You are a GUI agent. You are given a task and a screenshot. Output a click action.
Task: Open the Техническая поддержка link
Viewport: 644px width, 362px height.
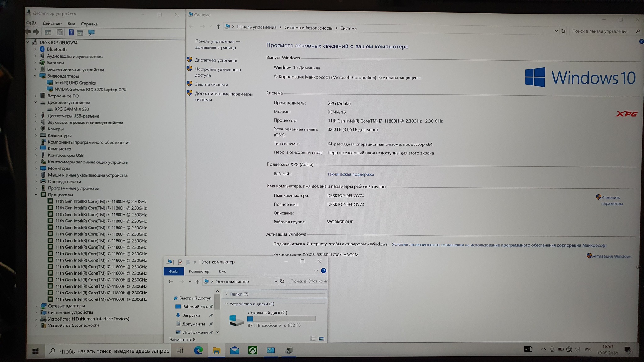pos(350,174)
